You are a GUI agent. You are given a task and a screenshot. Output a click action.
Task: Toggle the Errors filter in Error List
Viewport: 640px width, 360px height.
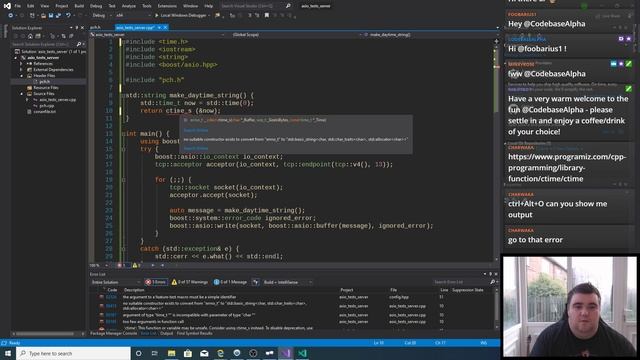pos(156,282)
